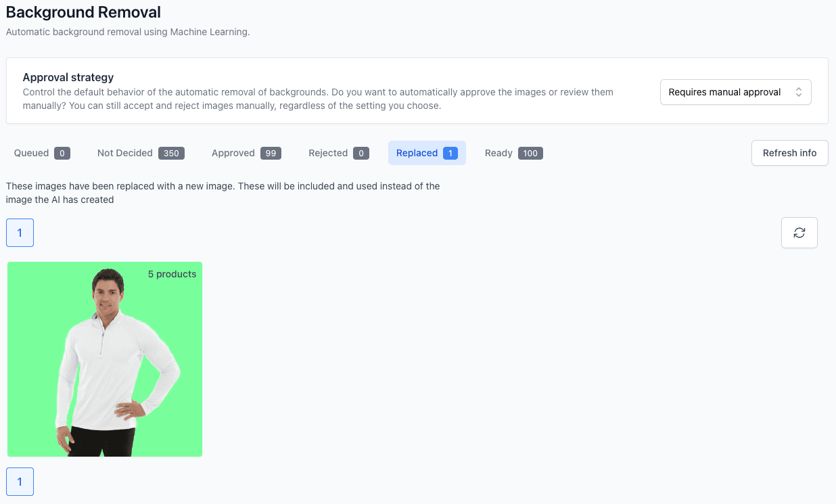Click the Background Removal page heading
This screenshot has width=836, height=504.
(x=83, y=12)
